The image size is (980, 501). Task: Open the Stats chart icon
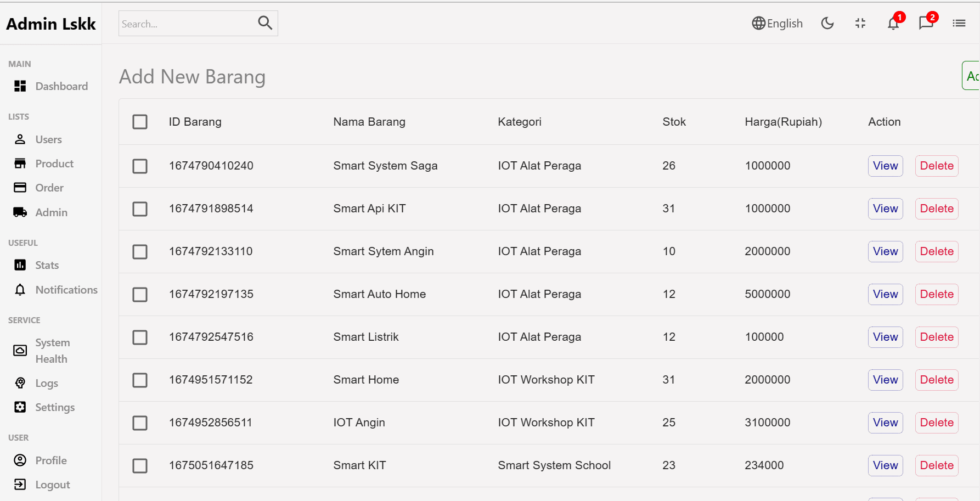pyautogui.click(x=20, y=265)
